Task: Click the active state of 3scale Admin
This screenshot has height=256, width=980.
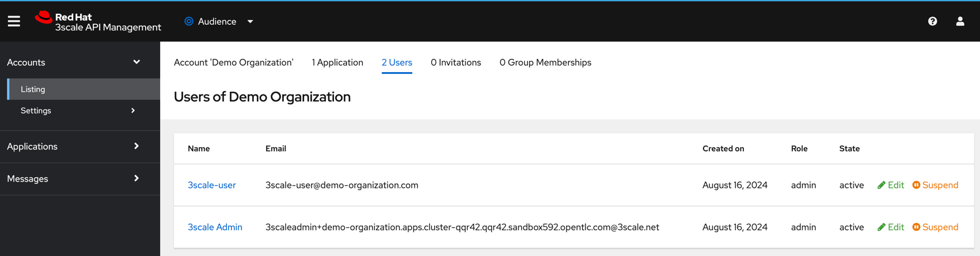Action: pyautogui.click(x=852, y=227)
